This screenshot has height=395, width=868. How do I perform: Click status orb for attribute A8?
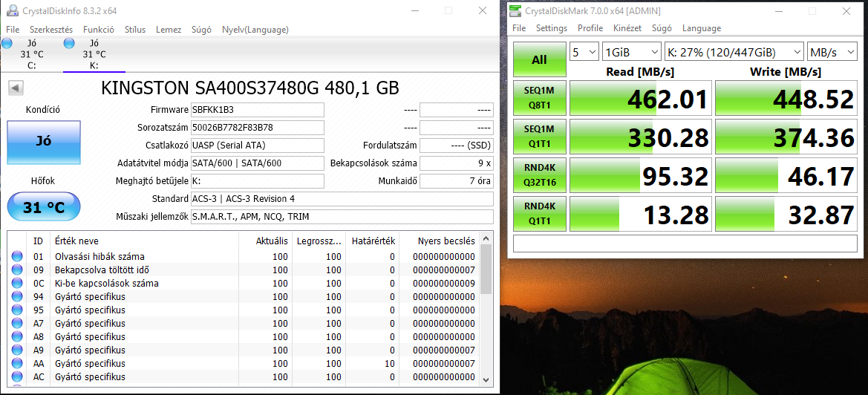click(x=17, y=337)
